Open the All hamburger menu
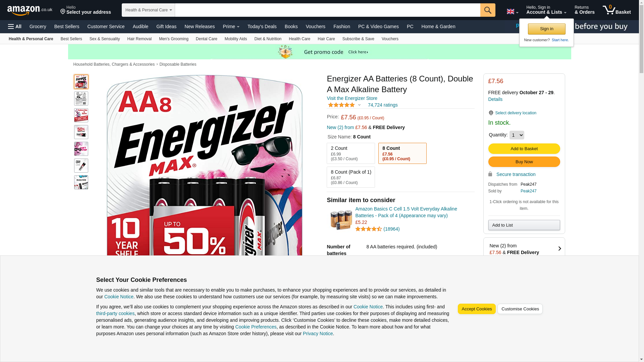 (15, 26)
